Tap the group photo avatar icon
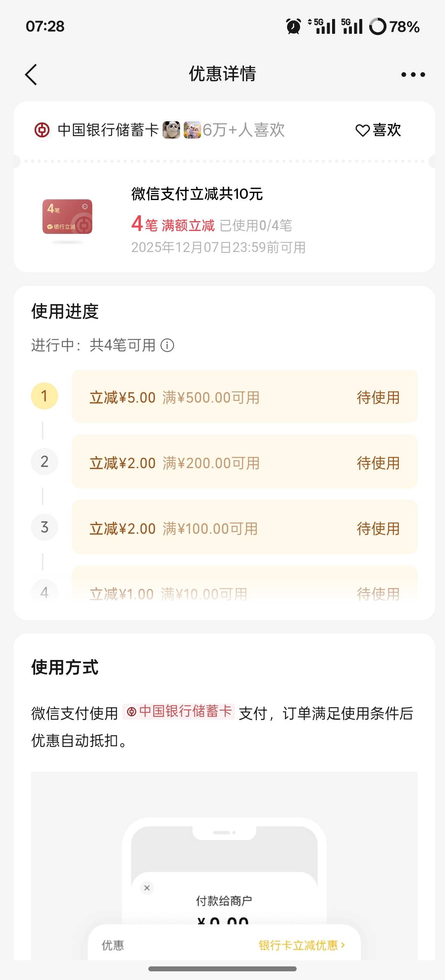Viewport: 445px width, 980px height. pos(192,130)
